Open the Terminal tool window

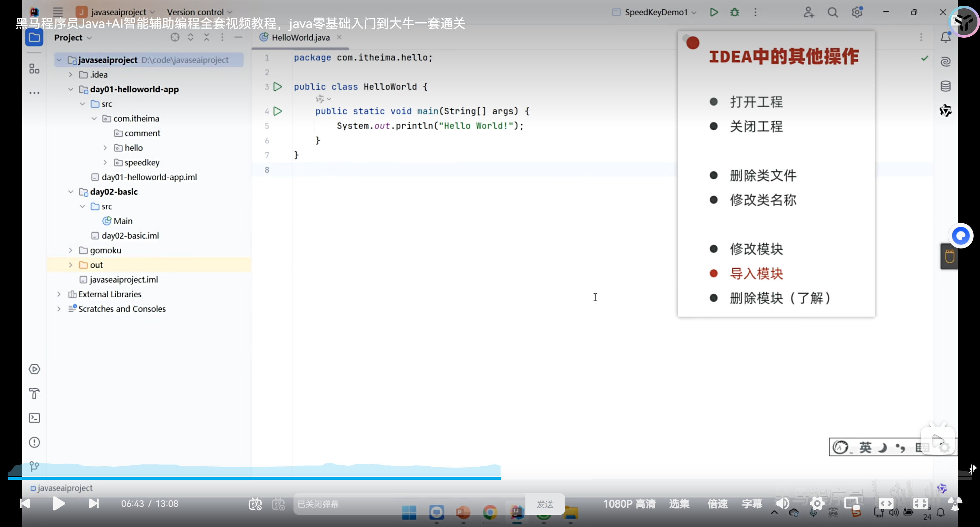34,418
